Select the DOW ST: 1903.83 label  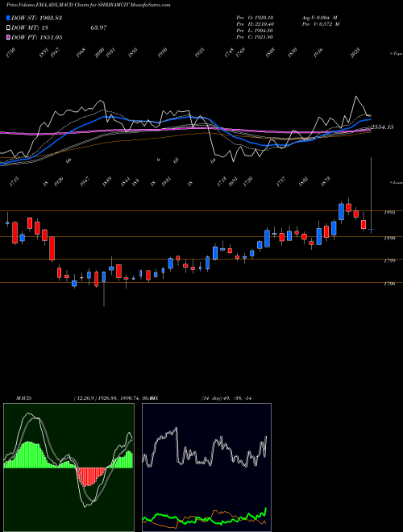pos(36,18)
